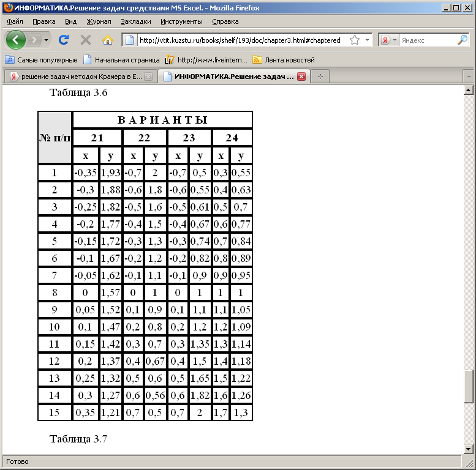476x470 pixels.
Task: Click the cell with value '1,21'
Action: (x=111, y=412)
